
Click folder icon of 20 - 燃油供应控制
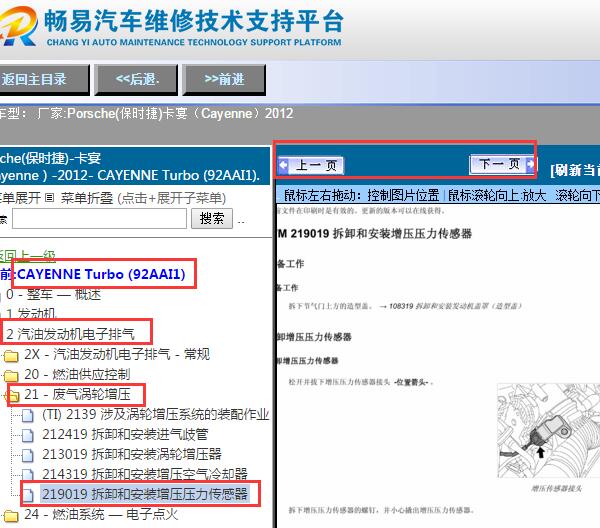11,375
